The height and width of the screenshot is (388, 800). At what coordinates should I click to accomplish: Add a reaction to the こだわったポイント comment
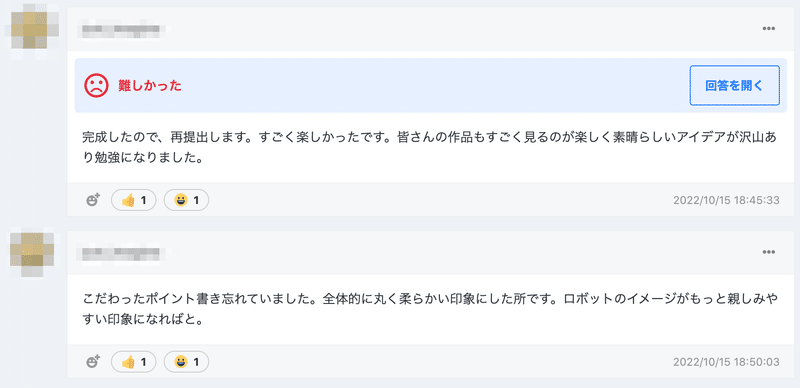click(93, 362)
